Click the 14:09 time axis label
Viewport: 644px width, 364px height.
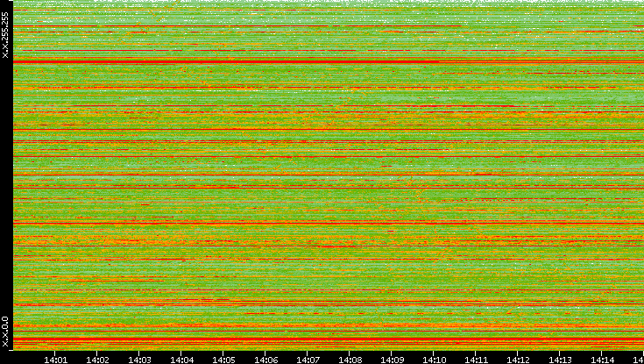click(392, 360)
